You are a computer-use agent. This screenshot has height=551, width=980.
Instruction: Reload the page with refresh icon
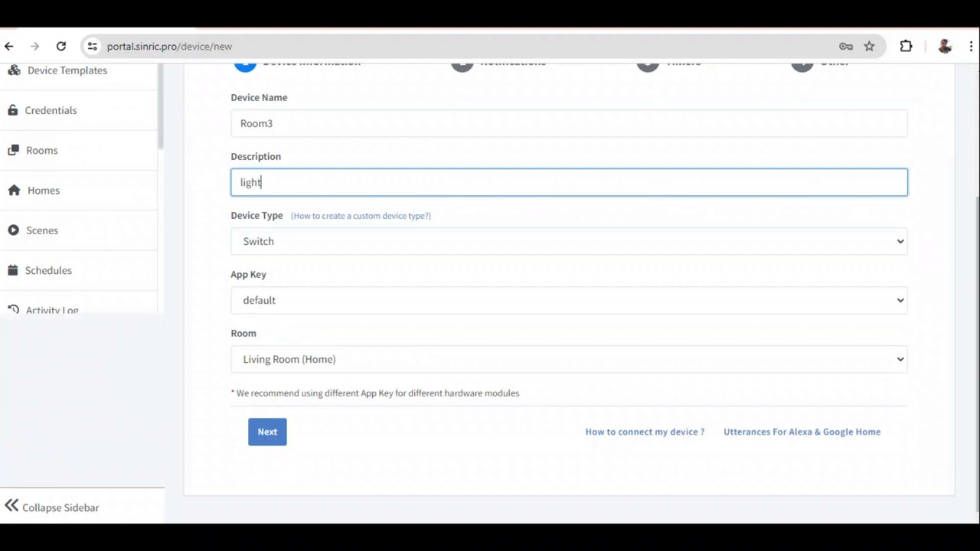click(61, 46)
